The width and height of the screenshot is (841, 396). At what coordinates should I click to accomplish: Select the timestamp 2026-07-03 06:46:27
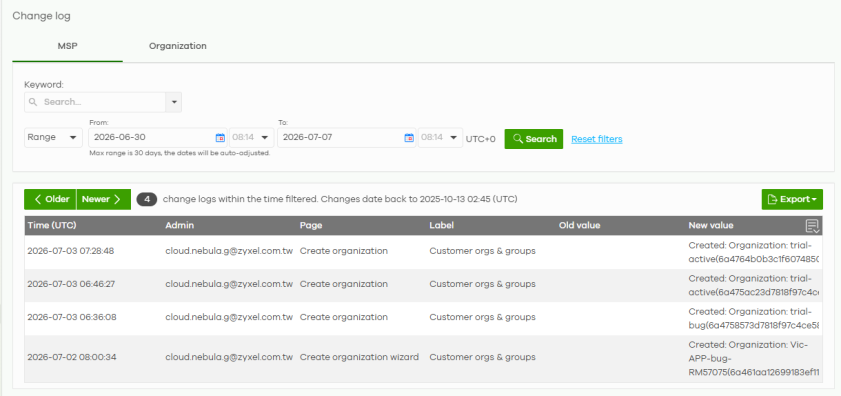point(71,284)
